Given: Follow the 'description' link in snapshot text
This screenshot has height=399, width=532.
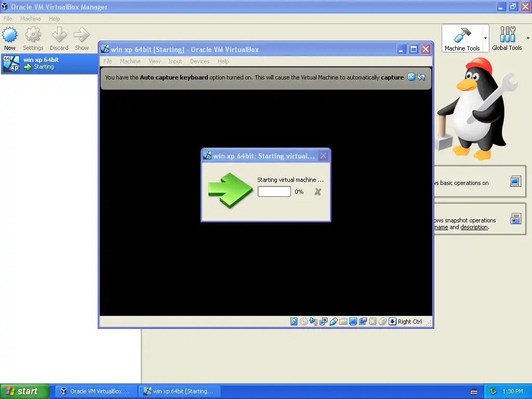Looking at the screenshot, I should [474, 228].
